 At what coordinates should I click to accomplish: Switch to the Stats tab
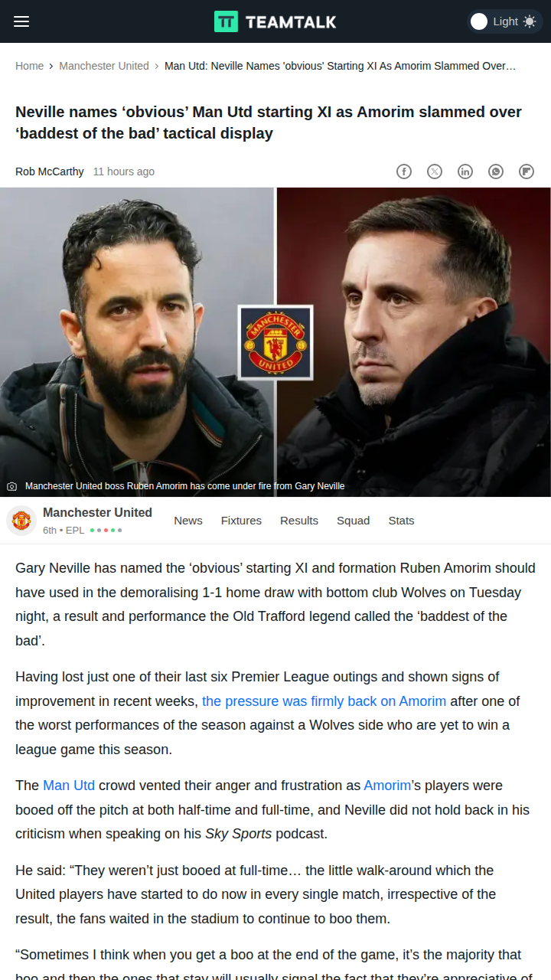401,521
